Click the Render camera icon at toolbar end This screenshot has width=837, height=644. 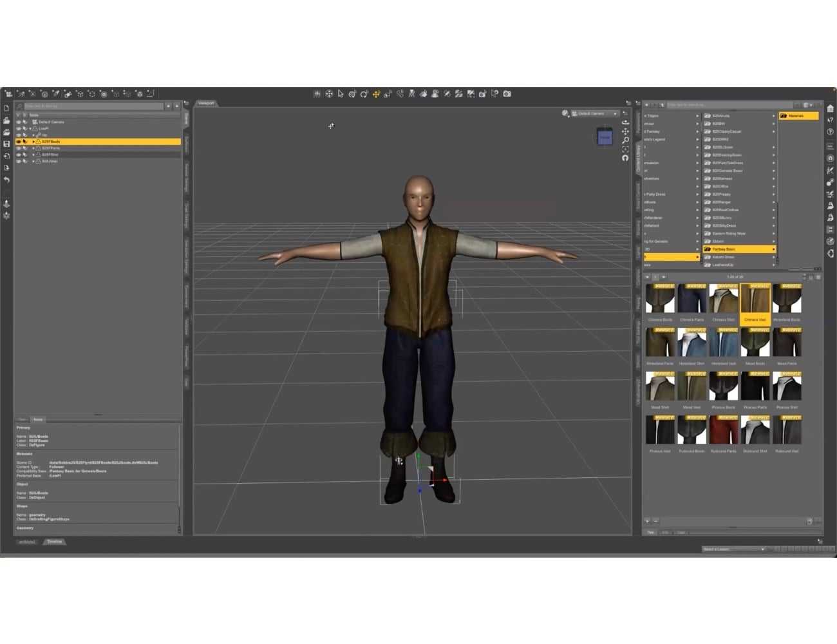[x=507, y=94]
